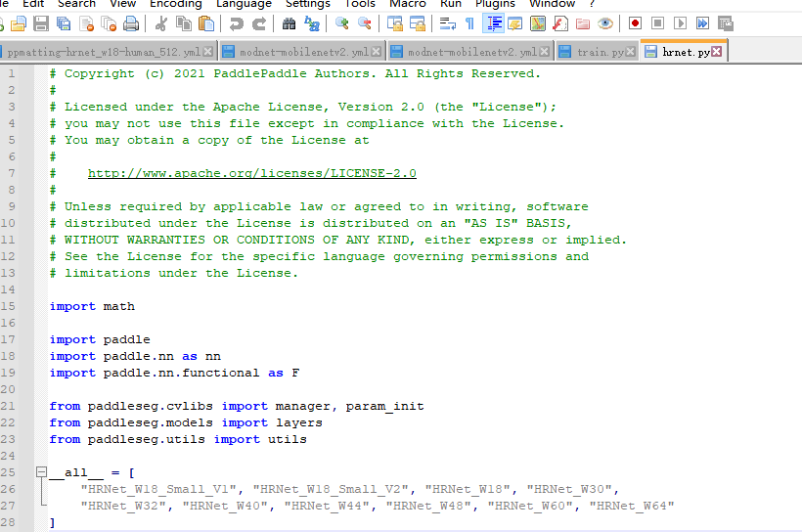Click "import paddle.nn as nn" line
This screenshot has width=802, height=532.
(135, 357)
